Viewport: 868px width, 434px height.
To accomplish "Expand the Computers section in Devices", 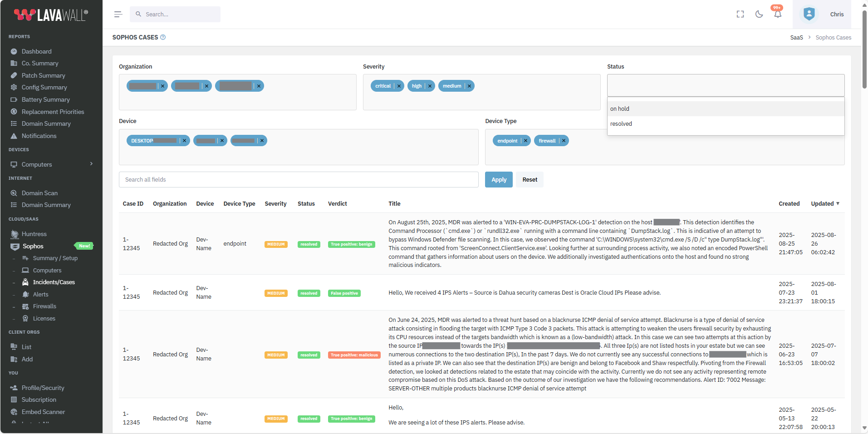I will pyautogui.click(x=91, y=164).
